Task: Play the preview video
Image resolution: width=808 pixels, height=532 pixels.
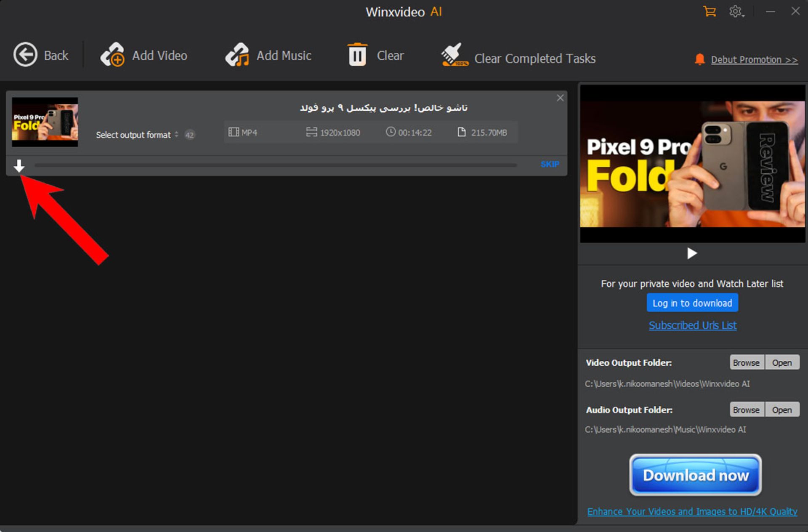Action: pyautogui.click(x=692, y=253)
